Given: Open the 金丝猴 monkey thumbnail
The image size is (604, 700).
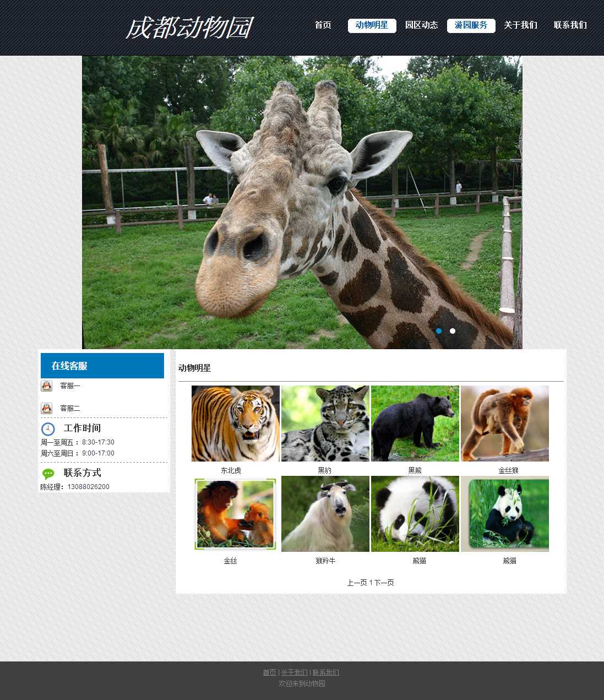Looking at the screenshot, I should (505, 423).
